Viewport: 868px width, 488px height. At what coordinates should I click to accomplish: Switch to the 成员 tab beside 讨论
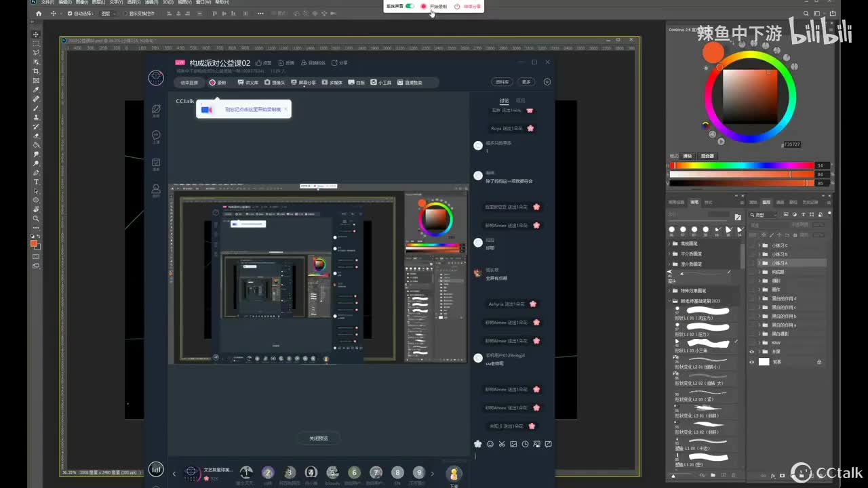pos(521,101)
